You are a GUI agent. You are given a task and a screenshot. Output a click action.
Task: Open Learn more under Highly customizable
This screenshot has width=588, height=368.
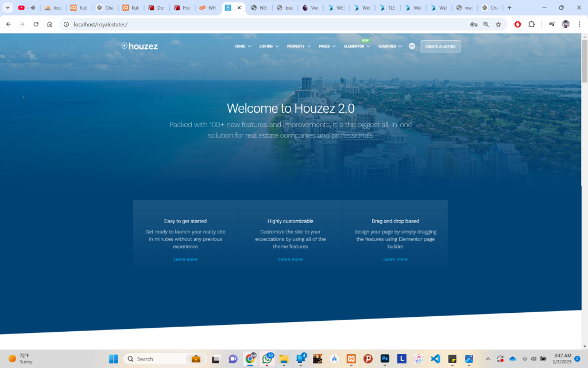290,259
